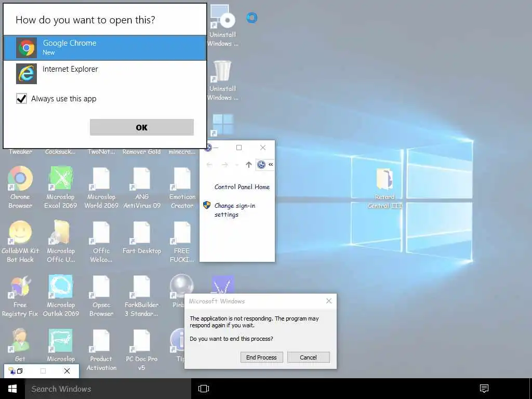Viewport: 532px width, 399px height.
Task: Open CollabVM Kit Bot Hack icon
Action: [x=20, y=241]
